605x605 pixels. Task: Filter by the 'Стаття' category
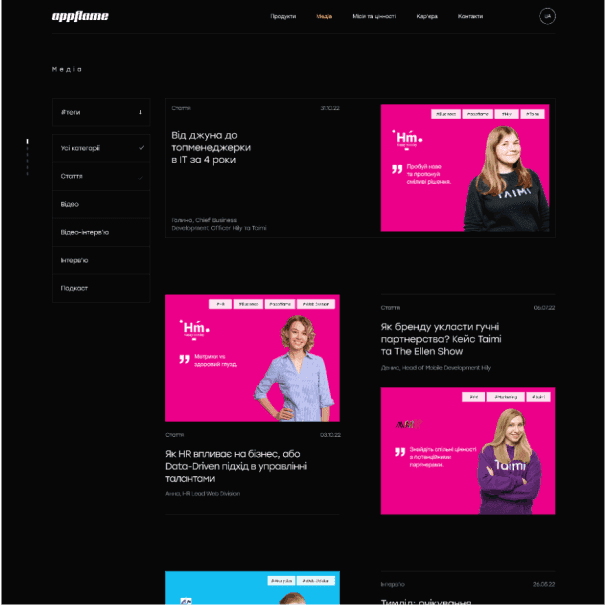(72, 176)
